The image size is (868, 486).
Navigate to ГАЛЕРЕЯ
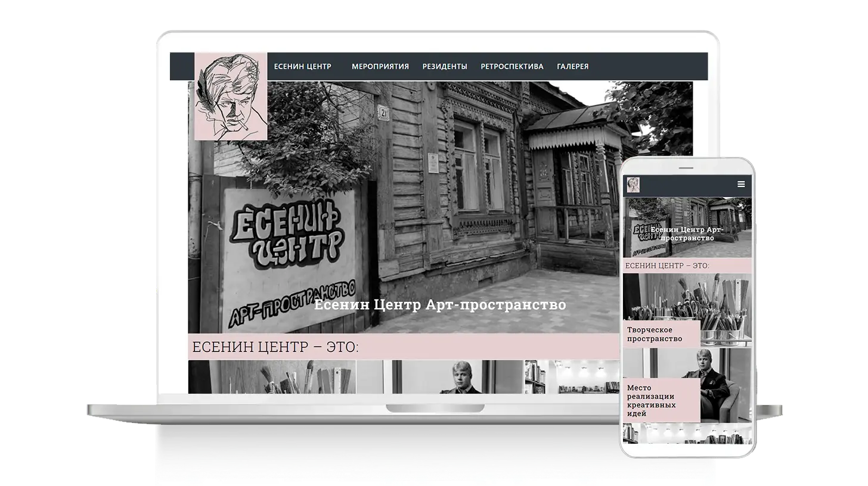(x=572, y=67)
